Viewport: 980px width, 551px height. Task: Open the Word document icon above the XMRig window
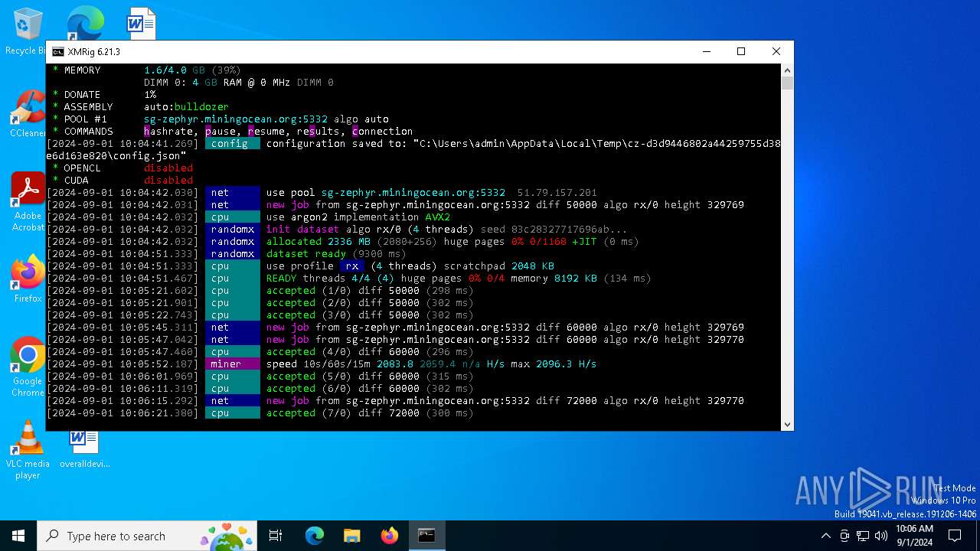pos(142,24)
